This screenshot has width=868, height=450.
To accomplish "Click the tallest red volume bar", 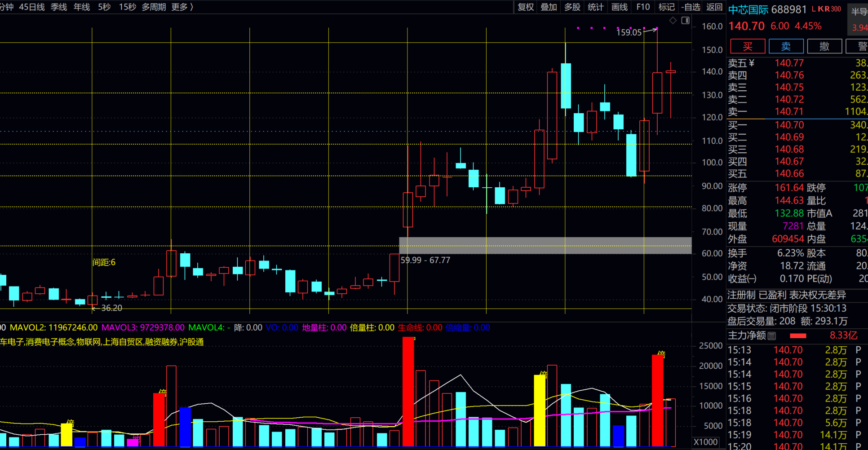I will [408, 391].
